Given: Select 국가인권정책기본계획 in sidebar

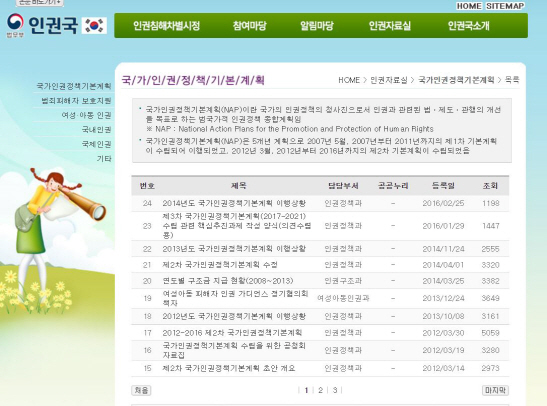Looking at the screenshot, I should click(x=74, y=86).
